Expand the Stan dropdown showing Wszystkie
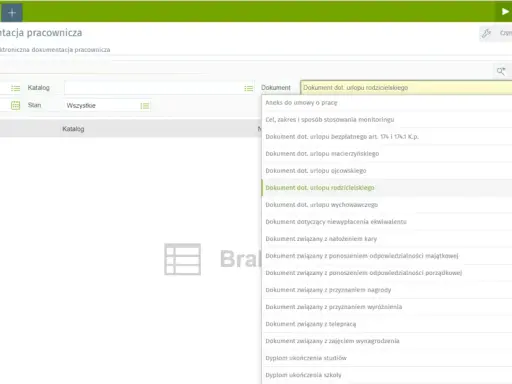The image size is (512, 384). [x=107, y=106]
